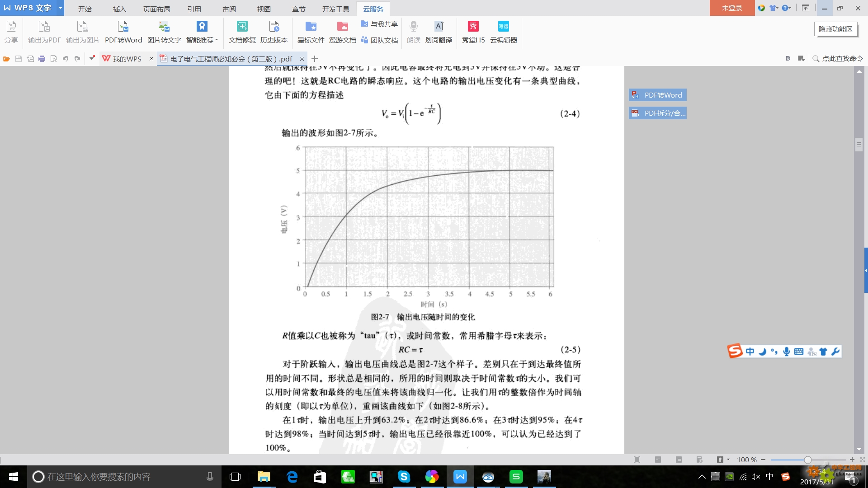Open 星标文件 starred files
The width and height of the screenshot is (868, 488).
[x=311, y=32]
